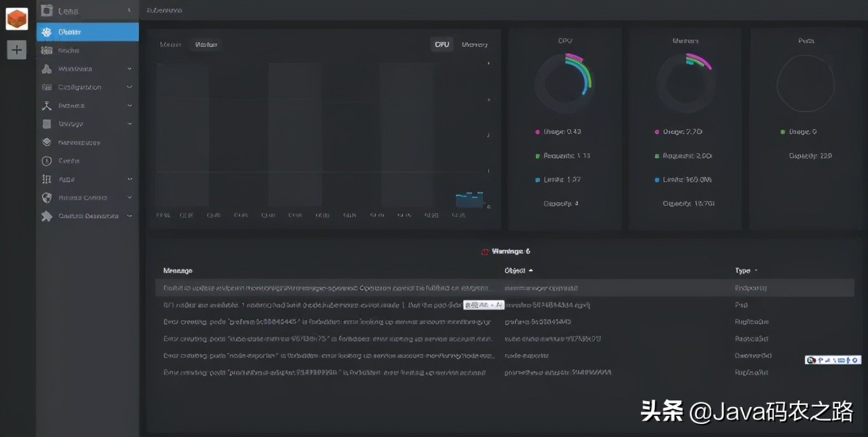Click the Namespaces layers icon
The width and height of the screenshot is (868, 437).
pyautogui.click(x=47, y=142)
